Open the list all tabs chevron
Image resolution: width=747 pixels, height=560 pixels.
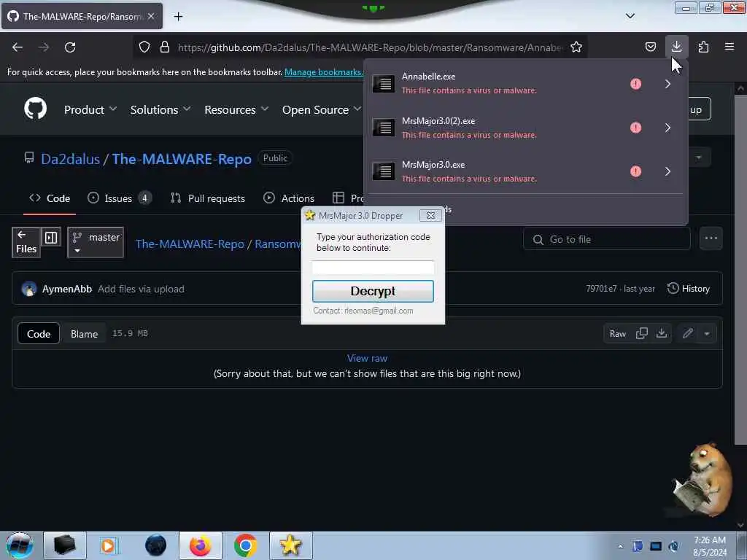630,16
